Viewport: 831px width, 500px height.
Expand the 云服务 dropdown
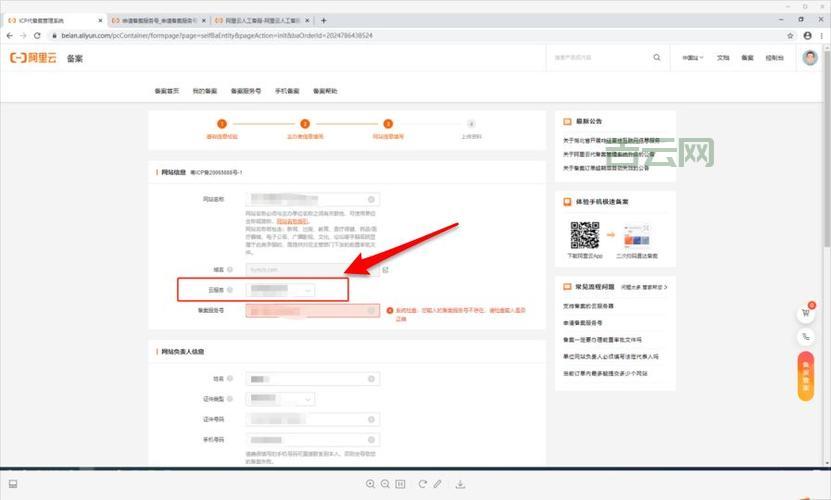pyautogui.click(x=282, y=290)
